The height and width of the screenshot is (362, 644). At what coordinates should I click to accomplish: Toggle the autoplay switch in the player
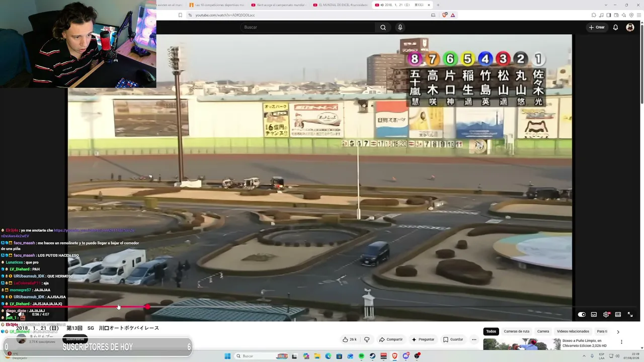coord(582,315)
